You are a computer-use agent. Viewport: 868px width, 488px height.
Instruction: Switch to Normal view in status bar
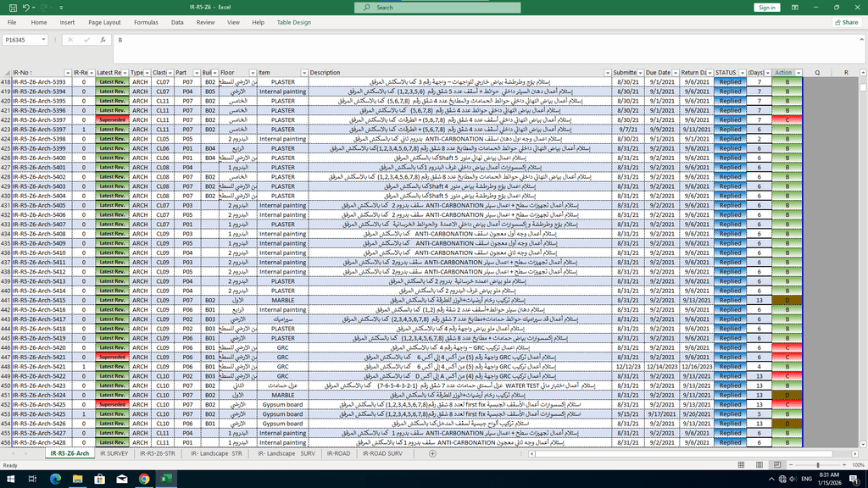pyautogui.click(x=742, y=465)
